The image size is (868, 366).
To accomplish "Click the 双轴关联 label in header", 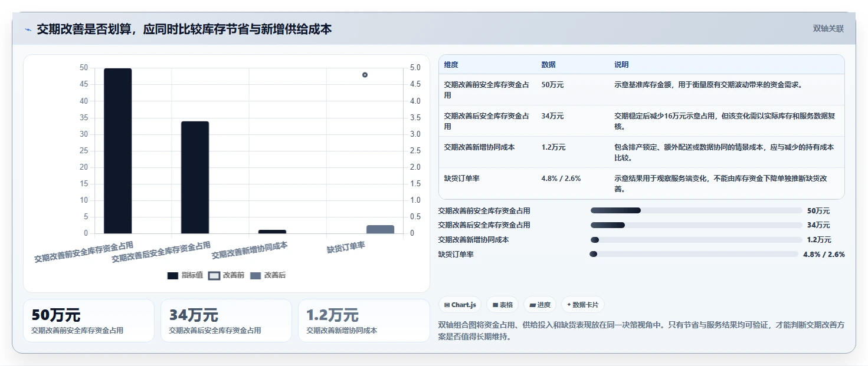I will pyautogui.click(x=828, y=29).
